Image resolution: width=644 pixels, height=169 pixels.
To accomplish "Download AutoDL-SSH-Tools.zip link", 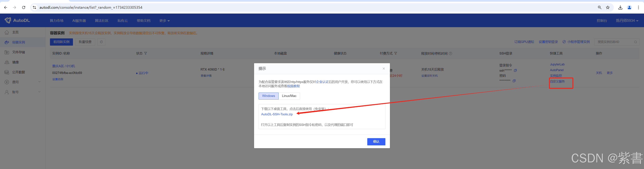I will (277, 114).
